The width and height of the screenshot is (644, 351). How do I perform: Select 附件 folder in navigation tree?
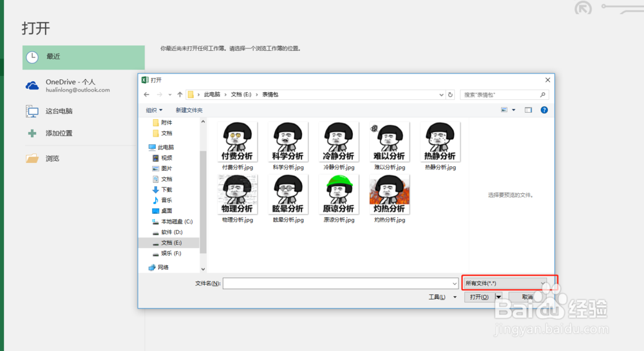[x=163, y=122]
